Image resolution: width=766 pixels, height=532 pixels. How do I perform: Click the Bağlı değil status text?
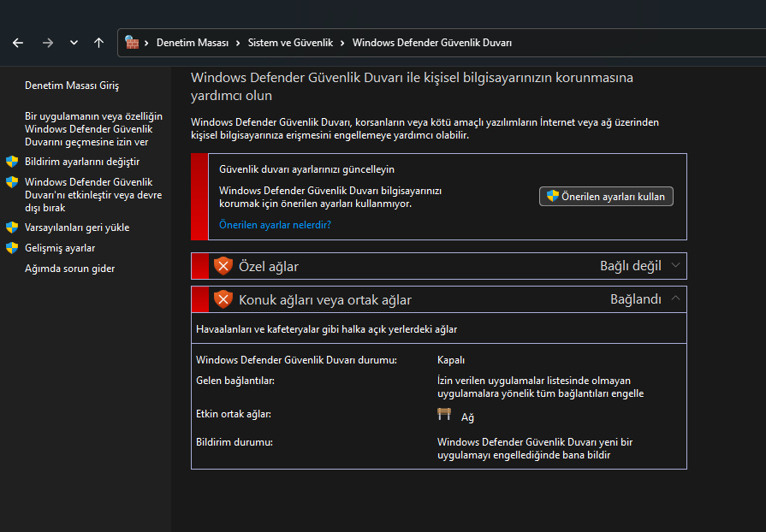(x=630, y=266)
